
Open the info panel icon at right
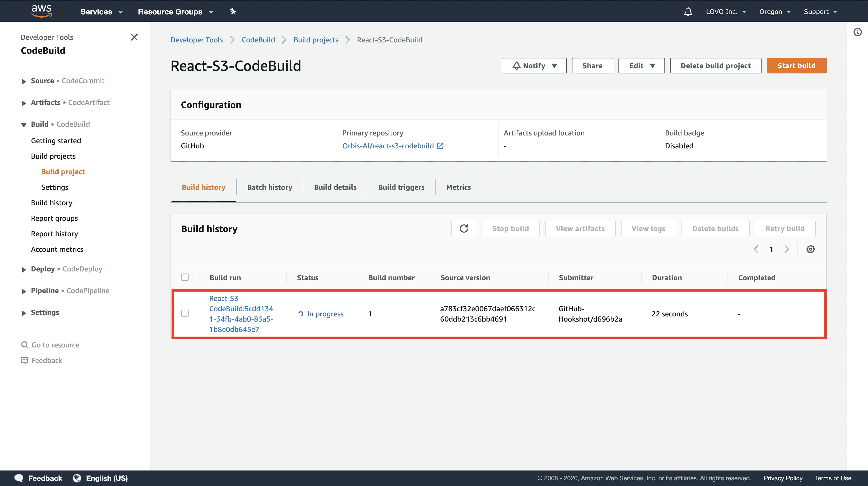(857, 32)
